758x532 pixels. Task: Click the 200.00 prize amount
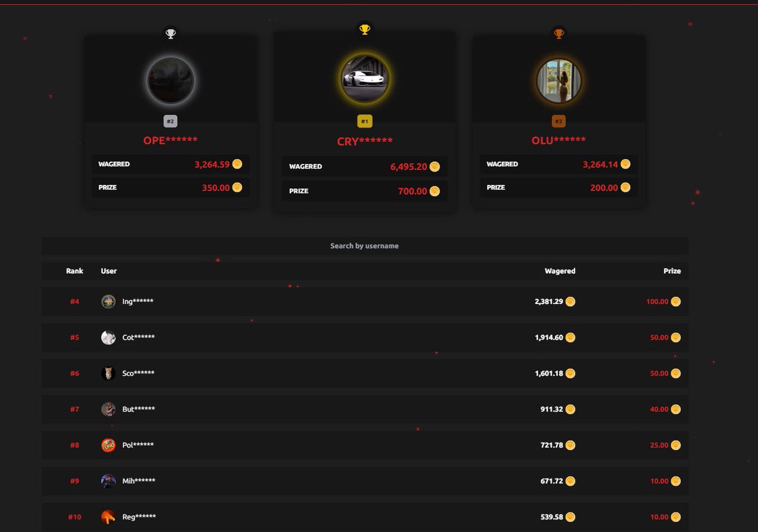(604, 187)
